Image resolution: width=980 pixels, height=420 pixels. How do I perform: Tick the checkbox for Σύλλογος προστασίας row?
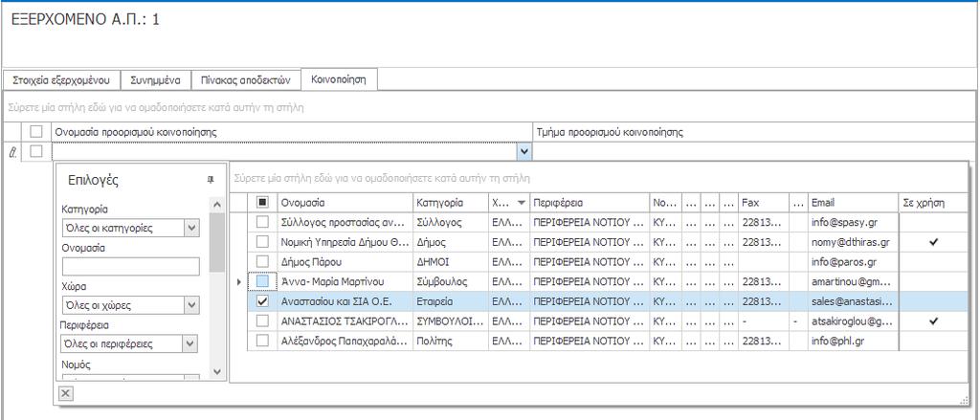[262, 222]
